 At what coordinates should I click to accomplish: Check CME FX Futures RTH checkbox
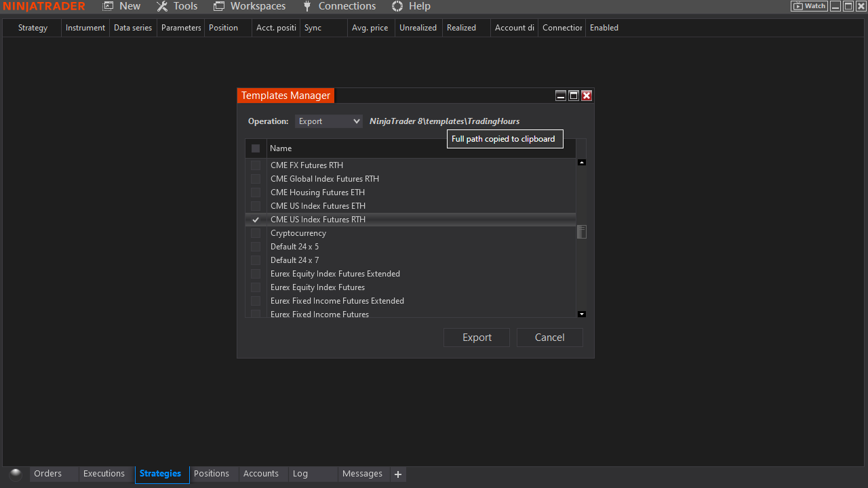(256, 165)
